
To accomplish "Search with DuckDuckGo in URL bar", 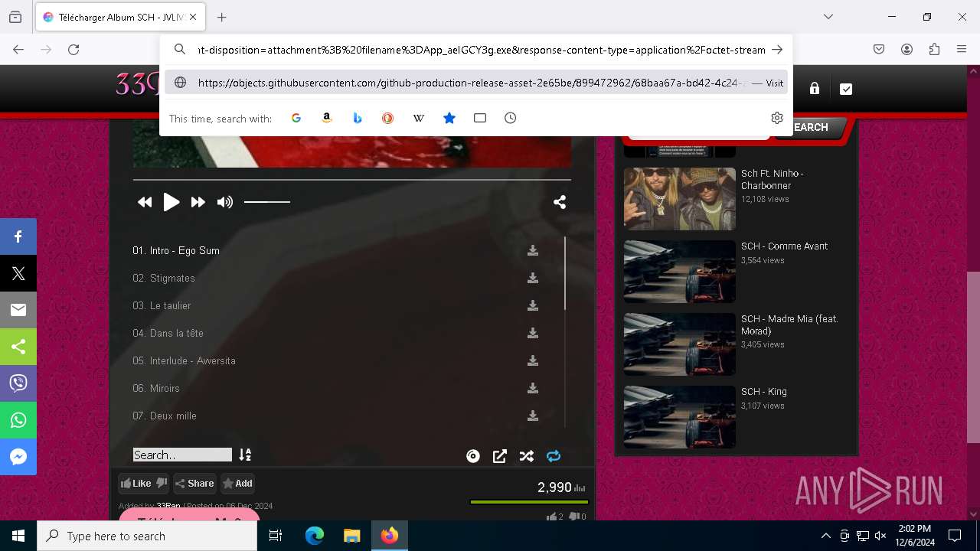I will (388, 118).
